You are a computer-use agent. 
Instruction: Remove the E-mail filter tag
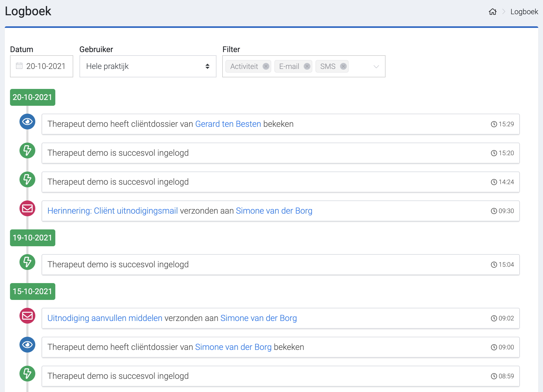[307, 66]
